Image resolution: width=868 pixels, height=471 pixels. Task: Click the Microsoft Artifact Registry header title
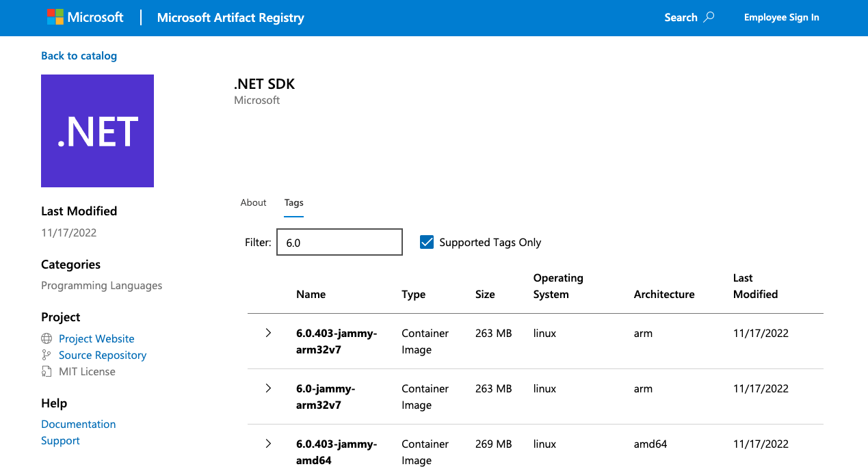(x=231, y=18)
